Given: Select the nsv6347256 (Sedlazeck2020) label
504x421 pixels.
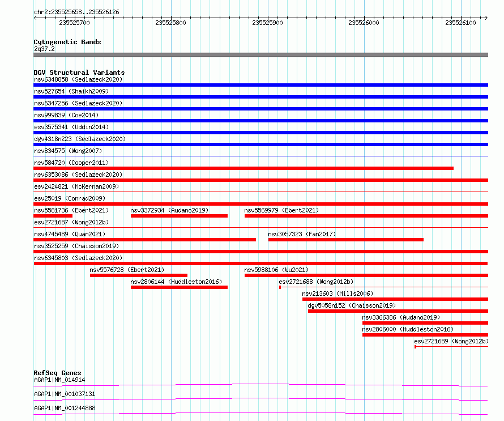Looking at the screenshot, I should pyautogui.click(x=78, y=103).
